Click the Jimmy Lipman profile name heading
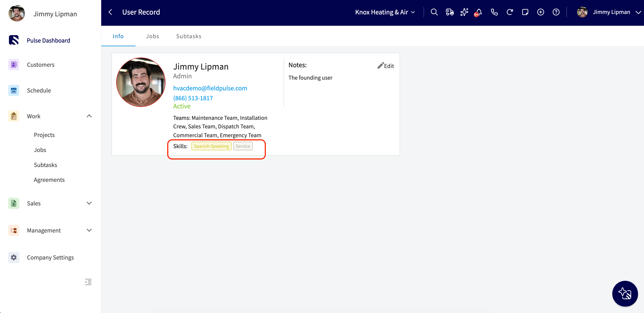This screenshot has height=313, width=644. click(x=201, y=66)
